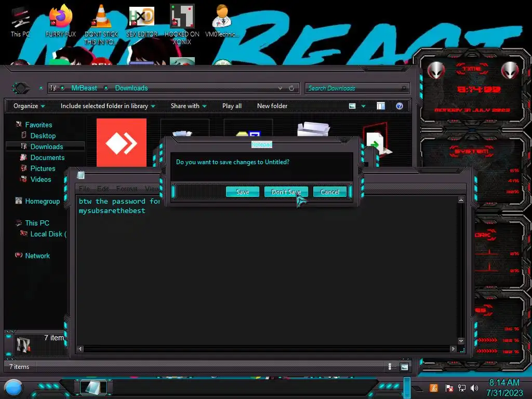Open the Notepad Format menu
Image resolution: width=532 pixels, height=399 pixels.
coord(127,189)
